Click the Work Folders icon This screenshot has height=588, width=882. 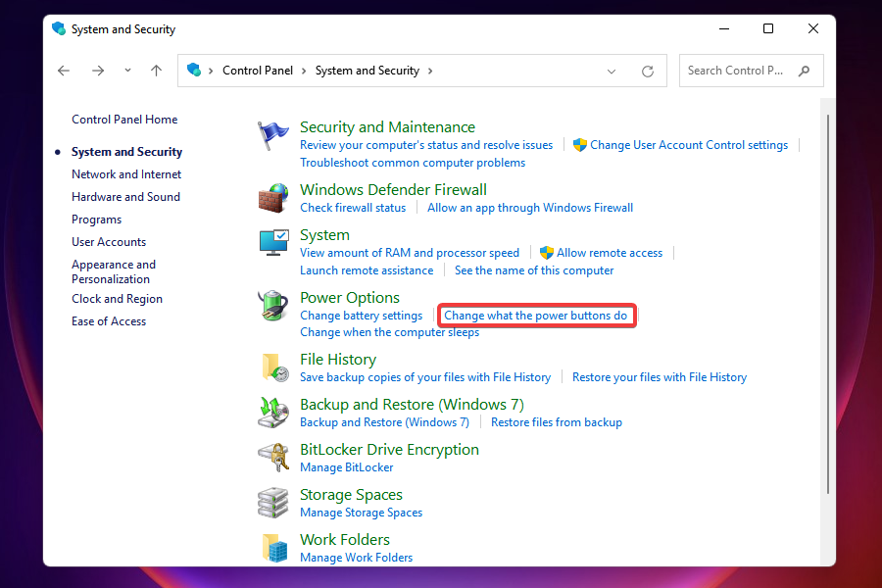275,548
